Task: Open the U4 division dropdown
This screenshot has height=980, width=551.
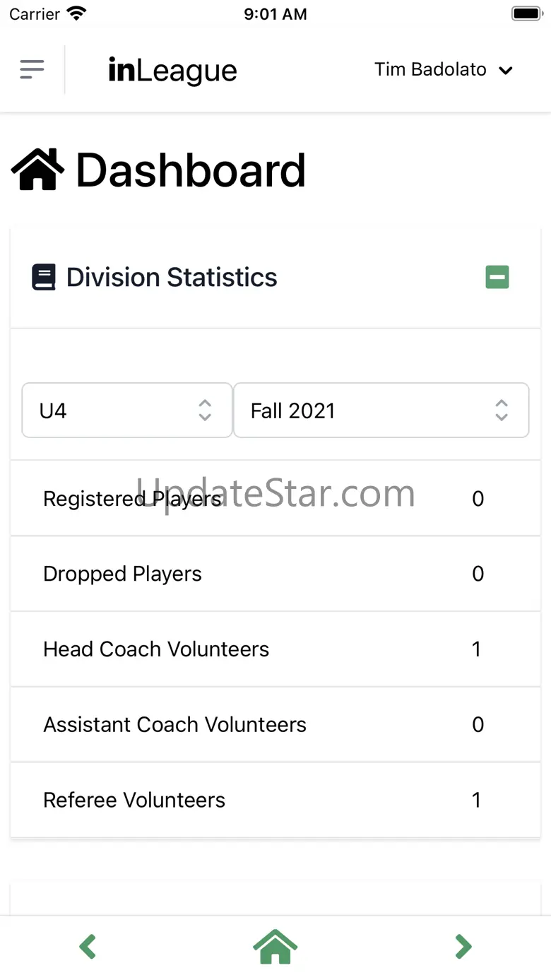Action: click(127, 411)
